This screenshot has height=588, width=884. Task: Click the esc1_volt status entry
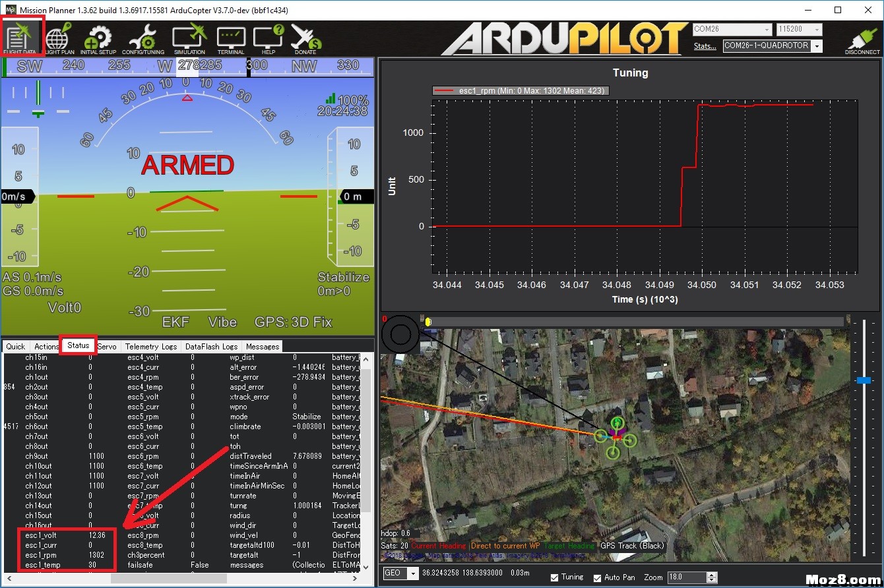click(41, 535)
